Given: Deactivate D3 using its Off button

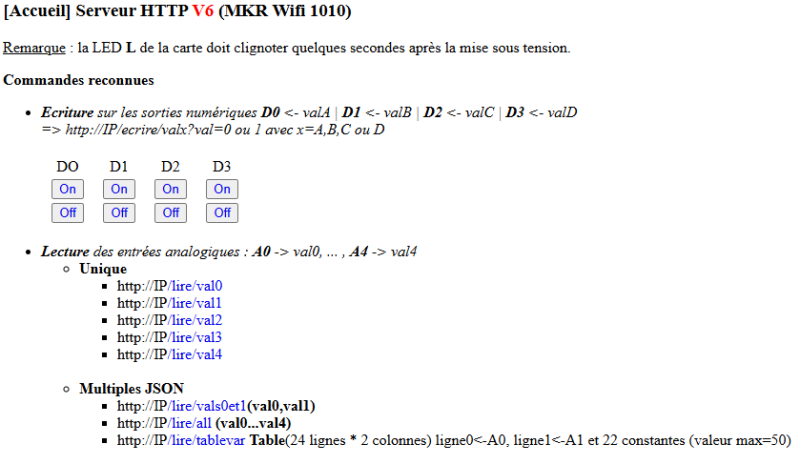Looking at the screenshot, I should tap(222, 213).
